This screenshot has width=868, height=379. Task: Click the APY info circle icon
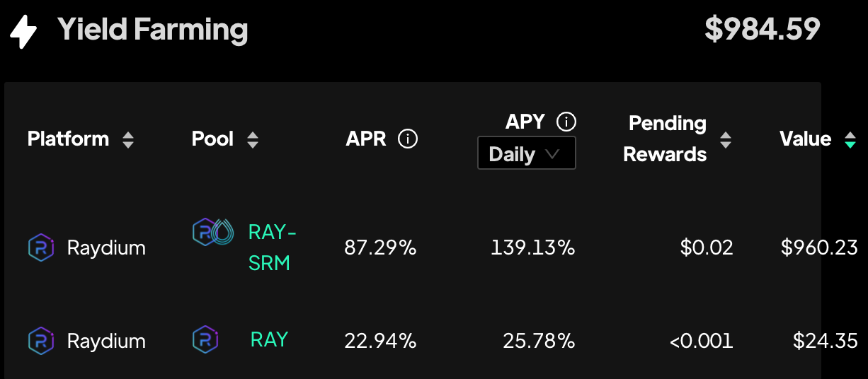(x=566, y=122)
